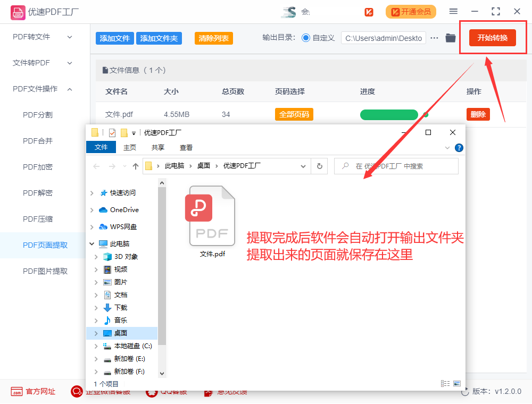Viewport: 532px width, 404px height.
Task: Click the three-dot browse path icon
Action: click(434, 38)
